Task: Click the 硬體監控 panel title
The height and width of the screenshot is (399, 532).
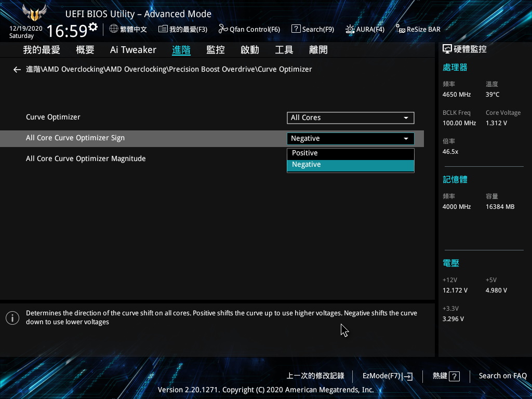Action: [x=470, y=49]
